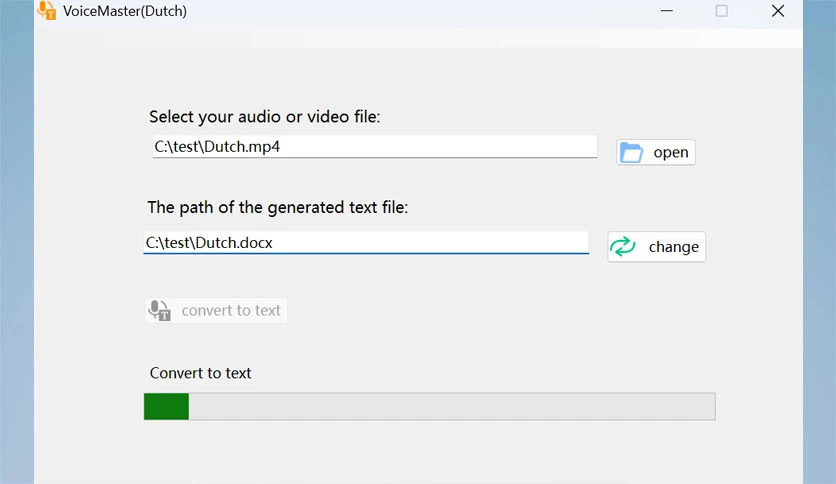836x484 pixels.
Task: Click the change button for output path
Action: pos(656,247)
